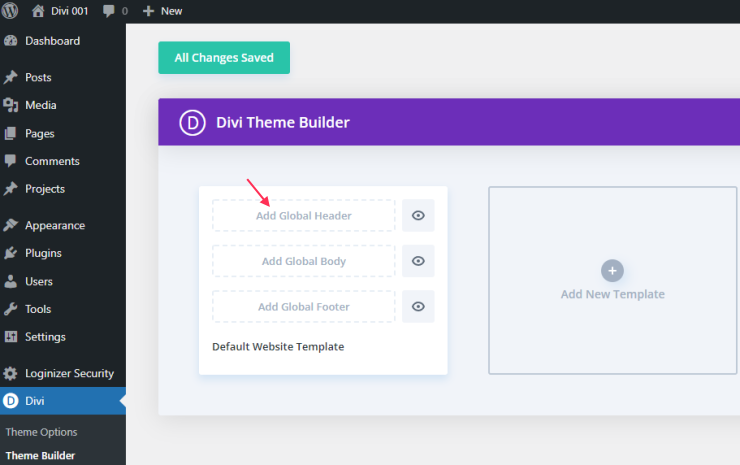Click the Add New Template text

click(x=613, y=295)
